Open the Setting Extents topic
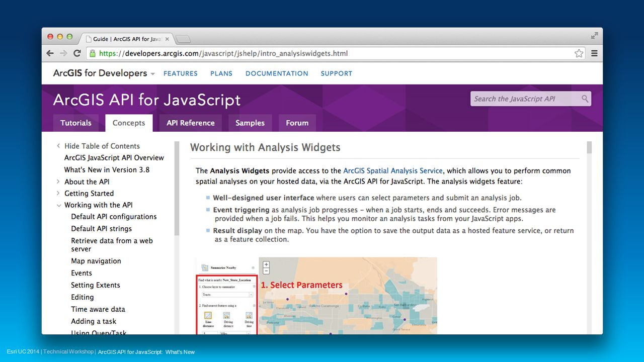This screenshot has height=362, width=644. (96, 285)
